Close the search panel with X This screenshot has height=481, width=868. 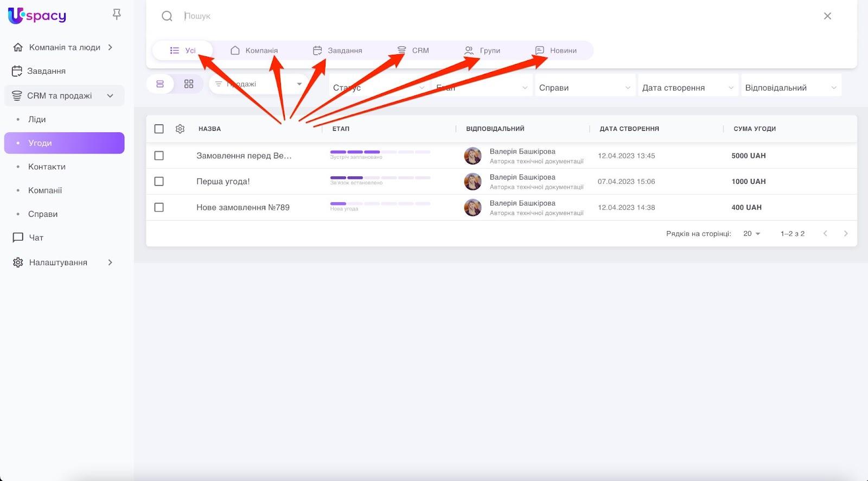pos(827,16)
